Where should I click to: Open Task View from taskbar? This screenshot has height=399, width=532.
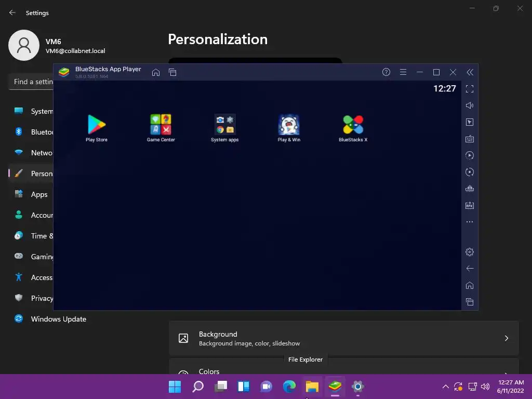[220, 387]
